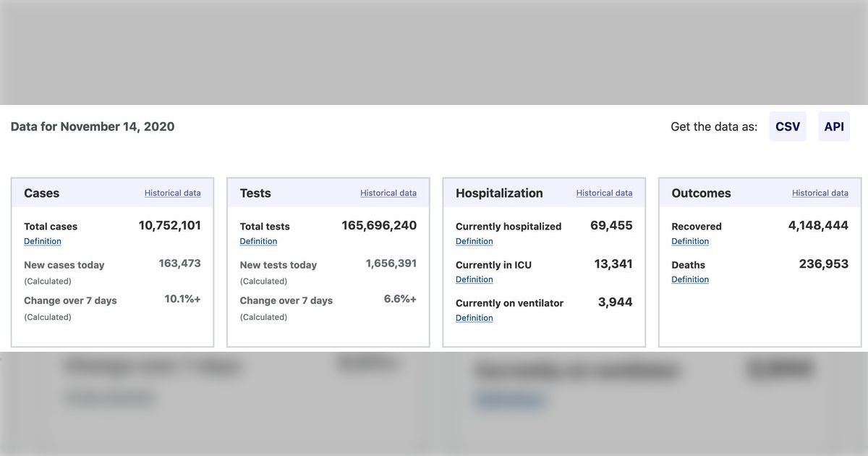
Task: Click the Cases card heading
Action: click(42, 193)
